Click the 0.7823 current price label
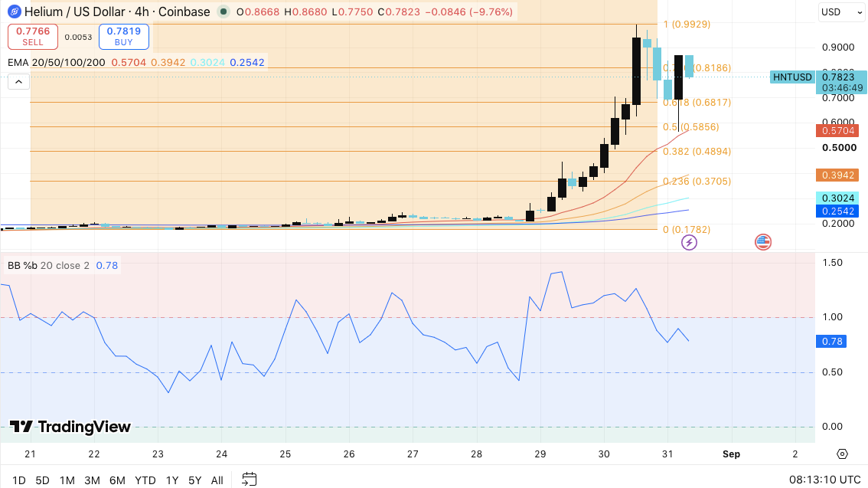The image size is (868, 488). pyautogui.click(x=838, y=77)
